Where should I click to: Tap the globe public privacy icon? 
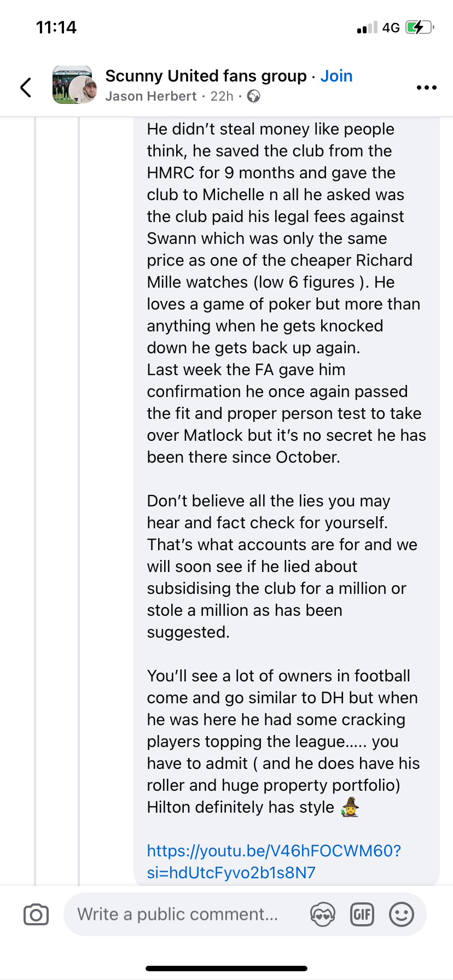pyautogui.click(x=253, y=96)
